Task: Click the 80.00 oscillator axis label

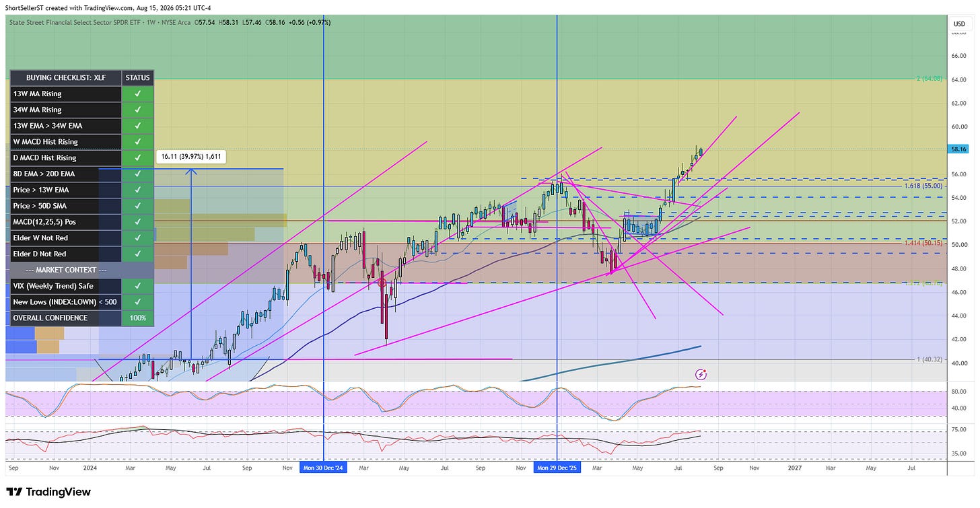Action: pos(958,391)
